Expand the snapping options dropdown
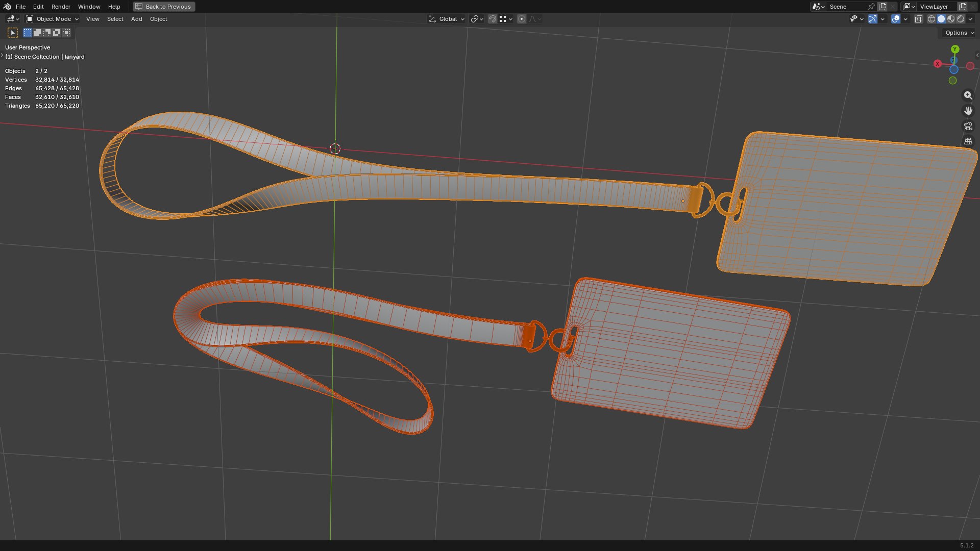Viewport: 980px width, 551px height. click(x=506, y=19)
